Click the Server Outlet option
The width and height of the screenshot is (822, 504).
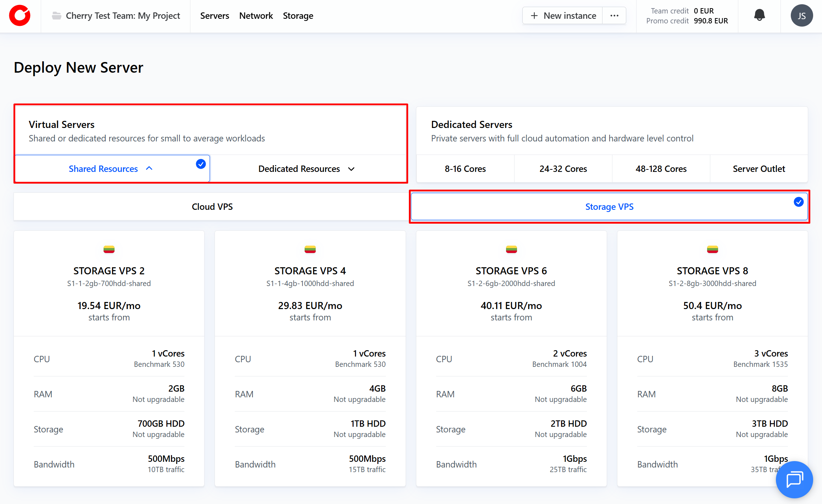click(x=759, y=169)
